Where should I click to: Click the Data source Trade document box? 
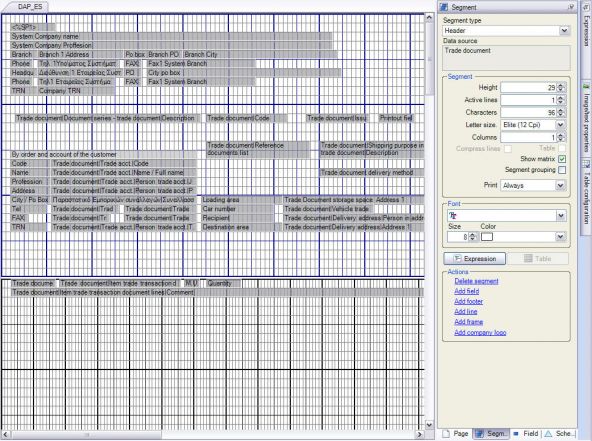pos(506,58)
